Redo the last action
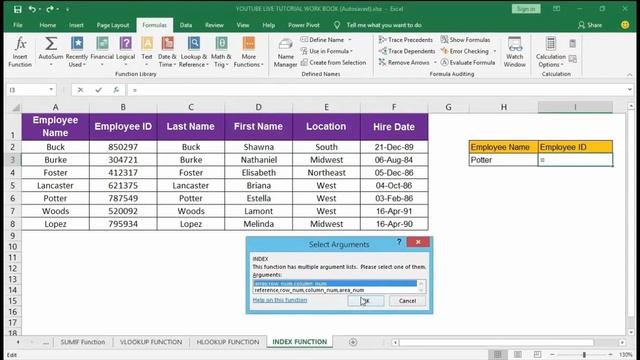 [50, 9]
